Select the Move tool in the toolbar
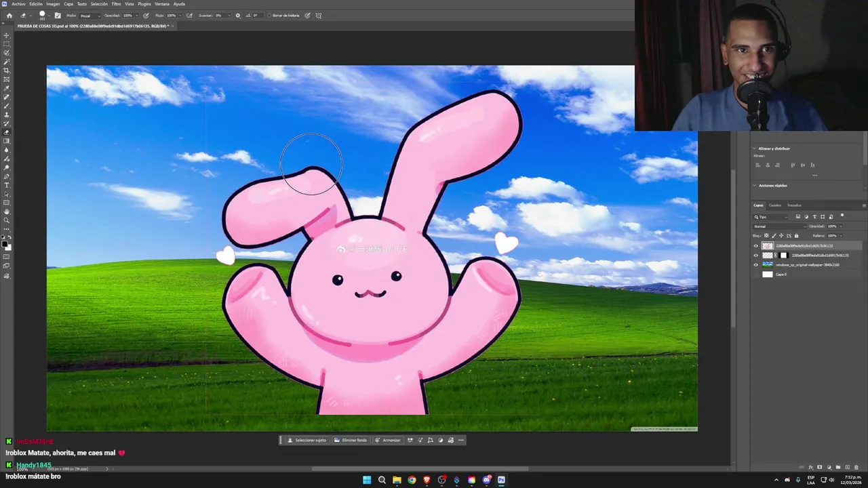Viewport: 868px width, 488px height. tap(7, 35)
